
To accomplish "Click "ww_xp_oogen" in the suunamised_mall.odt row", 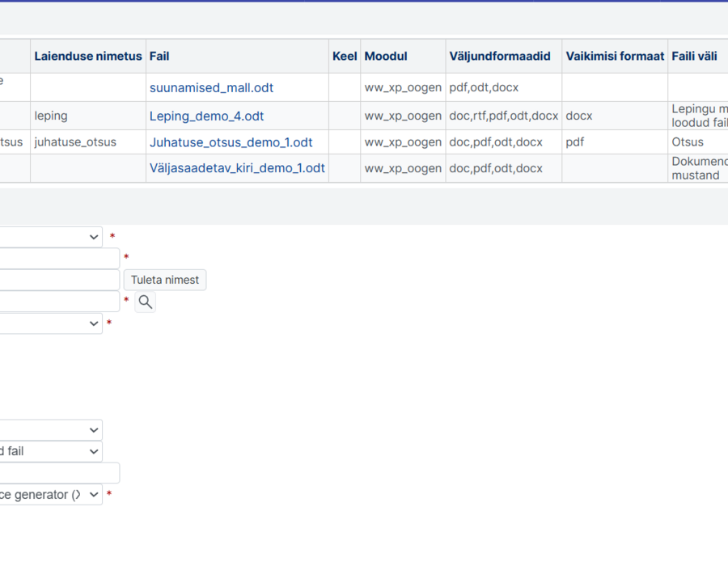I will pos(403,87).
